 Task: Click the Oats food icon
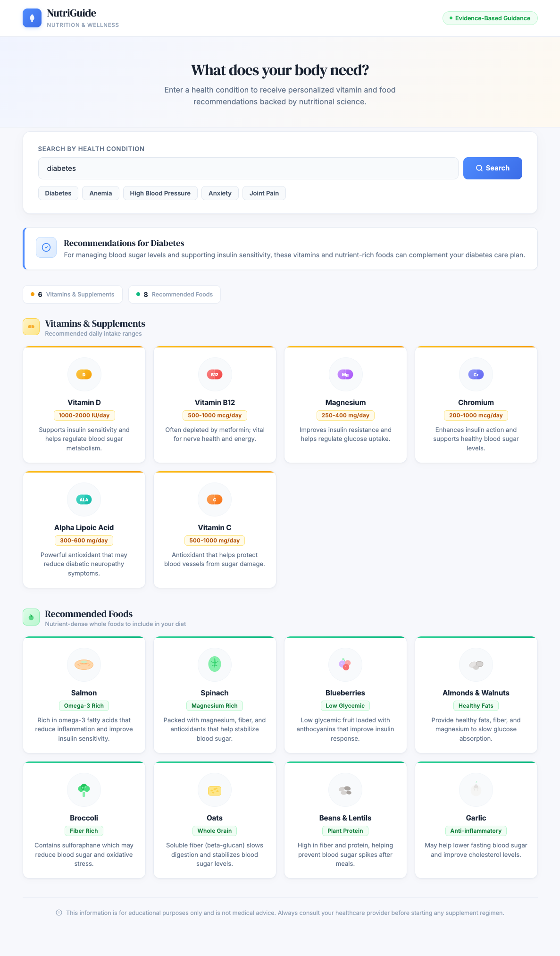tap(215, 790)
